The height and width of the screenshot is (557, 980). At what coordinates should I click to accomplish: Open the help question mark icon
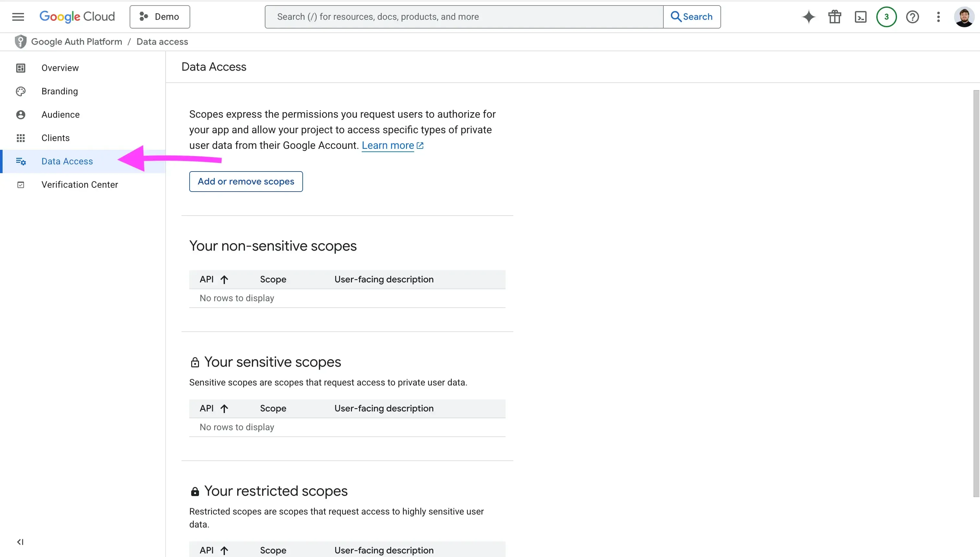point(912,17)
